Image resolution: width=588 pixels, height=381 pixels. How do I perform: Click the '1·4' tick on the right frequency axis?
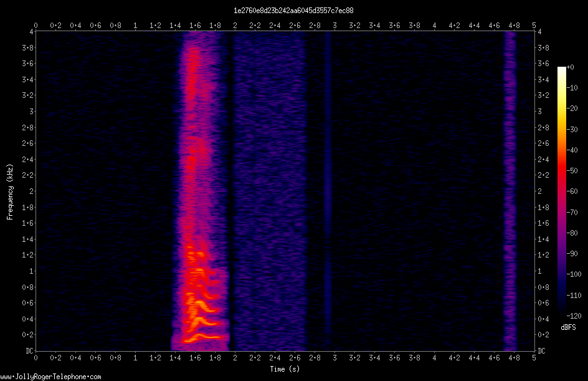coord(543,239)
